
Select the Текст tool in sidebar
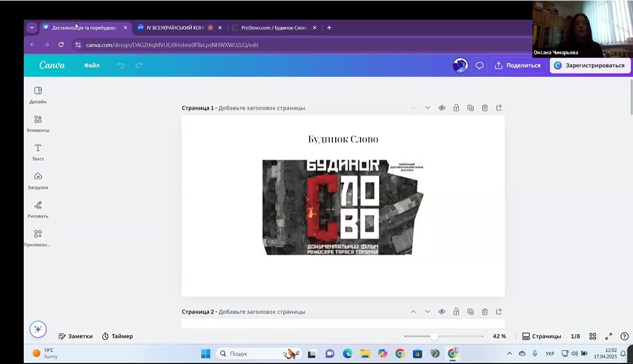[x=38, y=152]
